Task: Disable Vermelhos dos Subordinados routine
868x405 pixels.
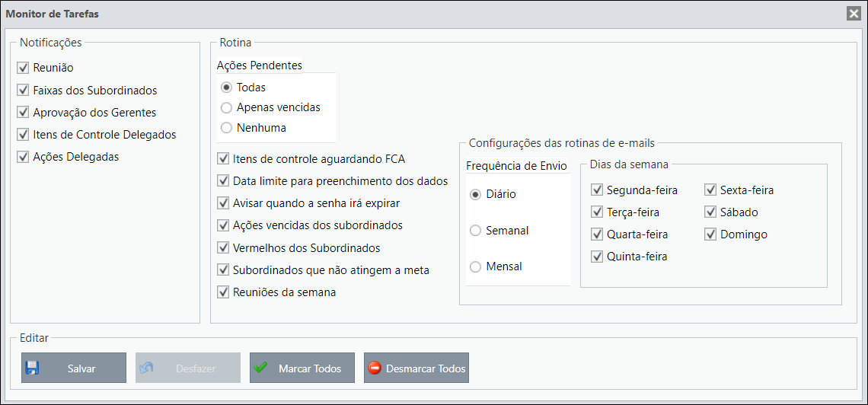Action: click(x=223, y=247)
